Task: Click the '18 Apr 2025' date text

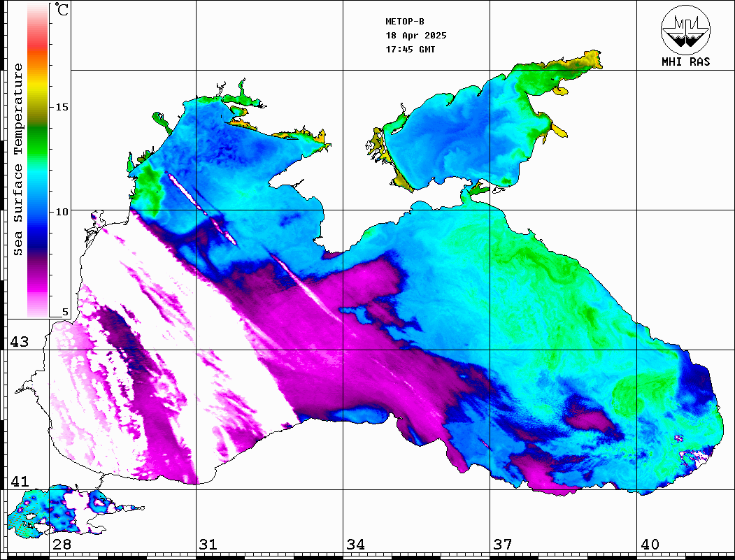Action: tap(416, 36)
